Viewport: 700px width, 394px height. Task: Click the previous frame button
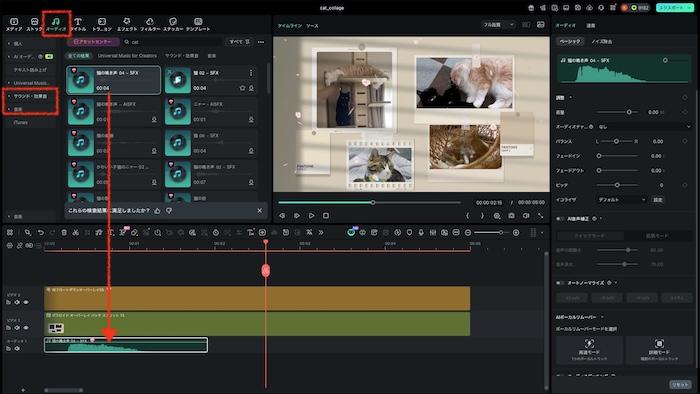[x=282, y=216]
